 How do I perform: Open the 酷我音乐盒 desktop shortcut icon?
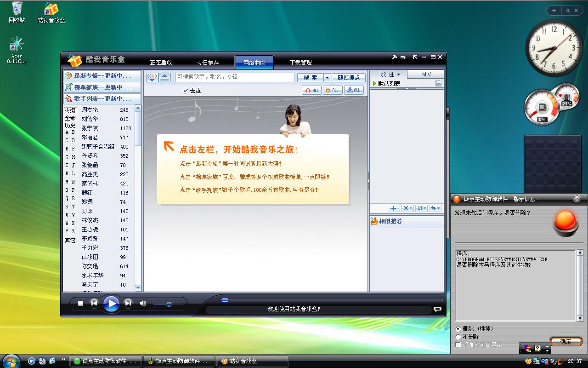tap(51, 12)
